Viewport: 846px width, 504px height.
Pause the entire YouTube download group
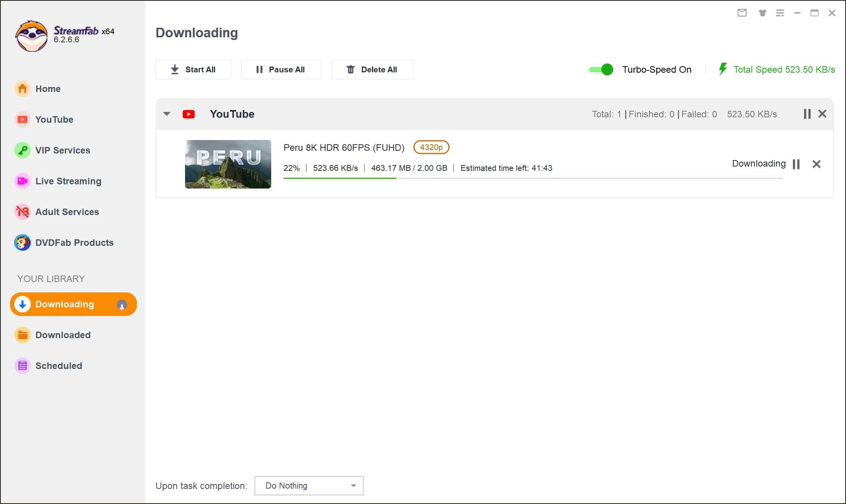[x=807, y=114]
